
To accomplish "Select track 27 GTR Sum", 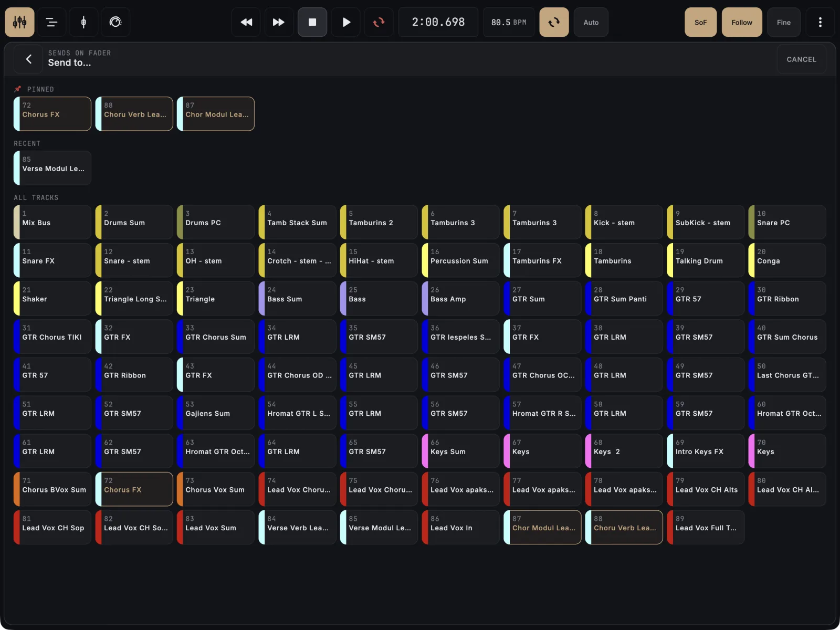I will [x=543, y=299].
